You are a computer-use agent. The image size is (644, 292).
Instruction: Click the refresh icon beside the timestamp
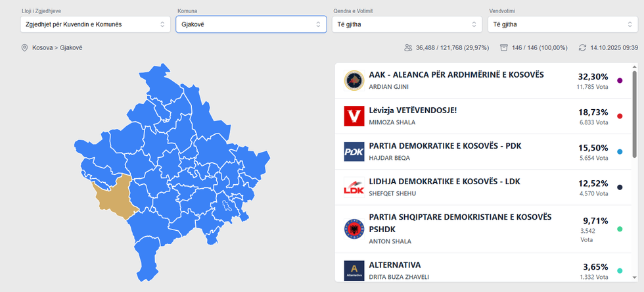pyautogui.click(x=582, y=48)
